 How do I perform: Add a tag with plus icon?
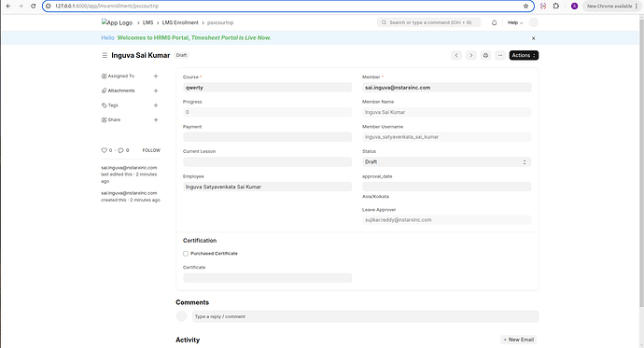point(156,105)
